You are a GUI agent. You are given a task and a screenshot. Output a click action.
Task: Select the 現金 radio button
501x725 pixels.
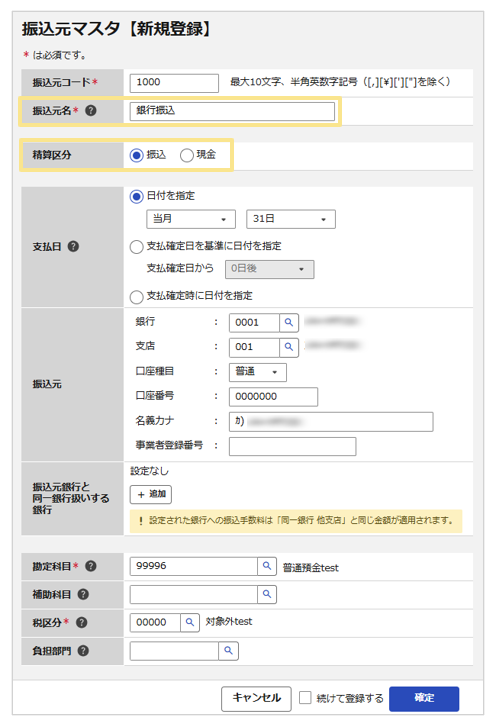187,155
